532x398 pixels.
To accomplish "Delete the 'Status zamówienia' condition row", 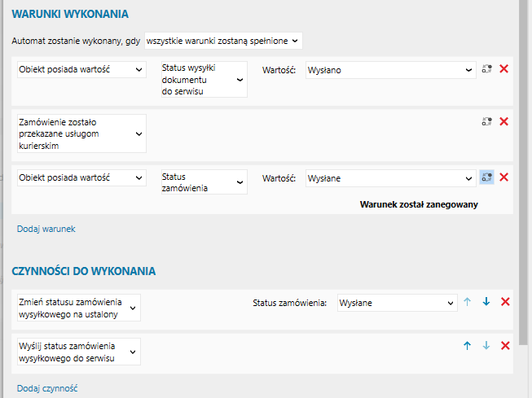I will click(x=503, y=177).
